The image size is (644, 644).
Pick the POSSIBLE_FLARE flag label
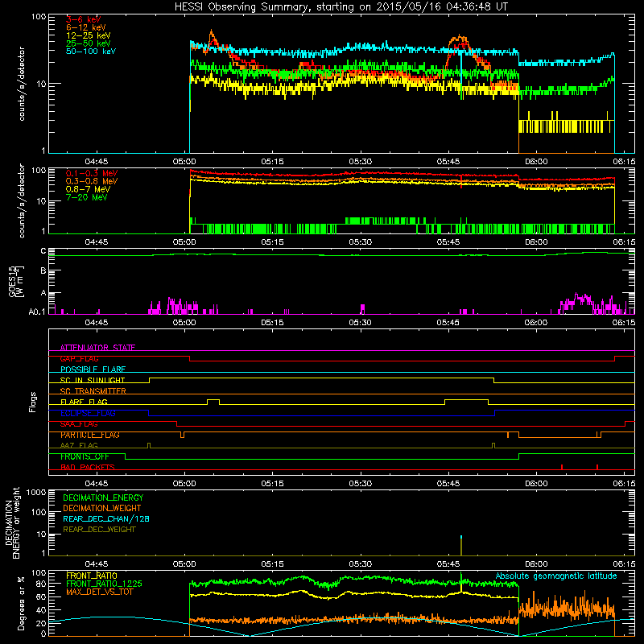point(93,369)
